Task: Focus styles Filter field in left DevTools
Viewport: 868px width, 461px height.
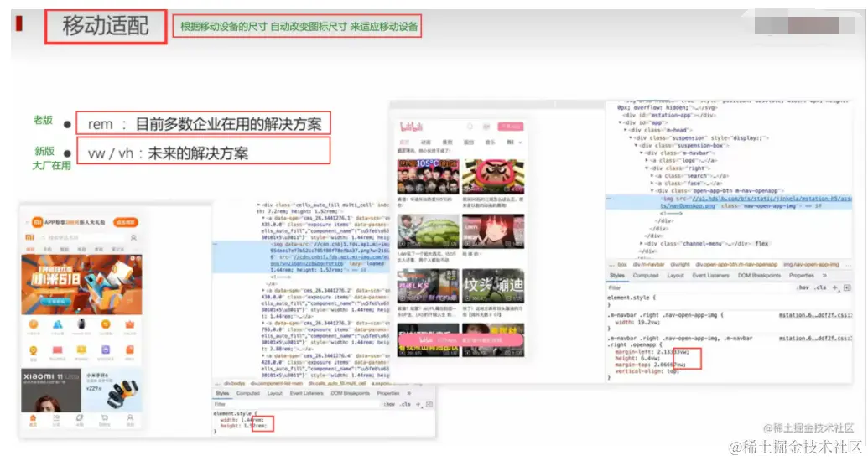Action: (296, 404)
